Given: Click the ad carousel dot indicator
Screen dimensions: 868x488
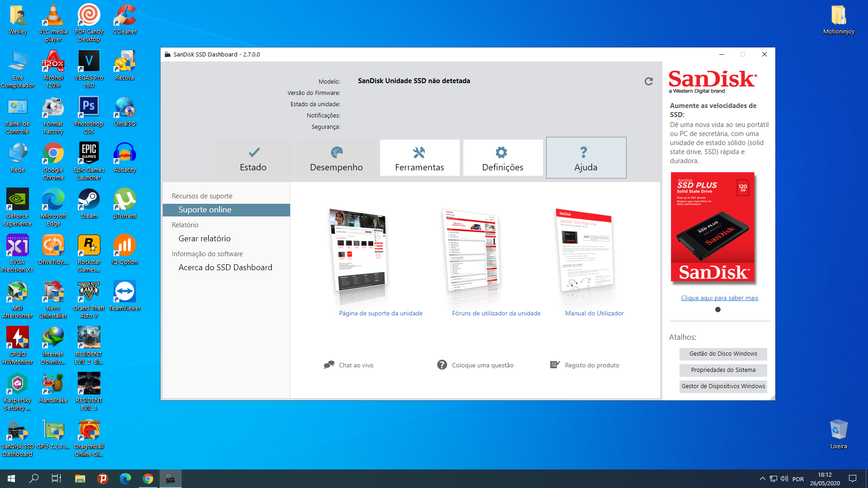Looking at the screenshot, I should pos(718,310).
